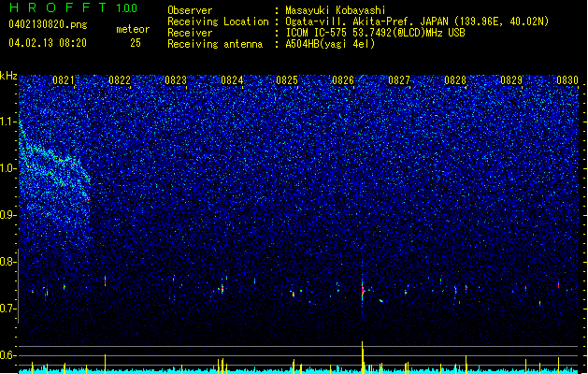
Task: Click the 0.9 kHz axis label
Action: (x=8, y=215)
